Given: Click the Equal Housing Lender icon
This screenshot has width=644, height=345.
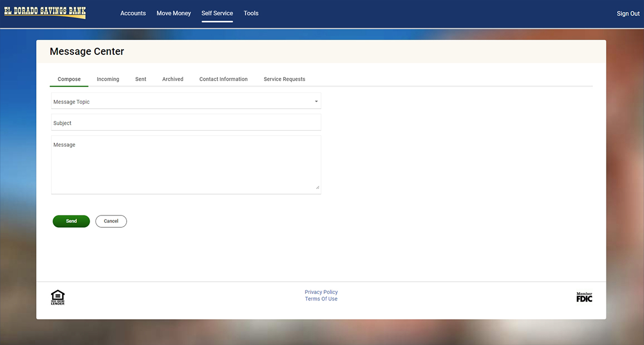Looking at the screenshot, I should click(x=57, y=297).
